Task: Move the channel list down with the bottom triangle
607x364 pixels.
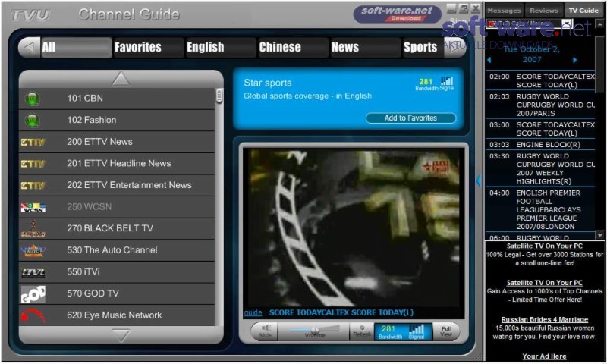Action: pyautogui.click(x=121, y=335)
